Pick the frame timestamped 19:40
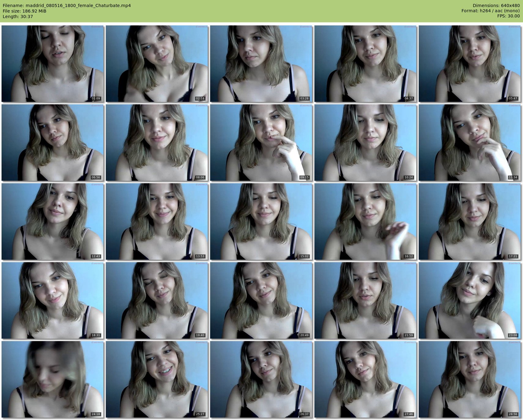Viewport: 523px width, 420px height. [157, 300]
